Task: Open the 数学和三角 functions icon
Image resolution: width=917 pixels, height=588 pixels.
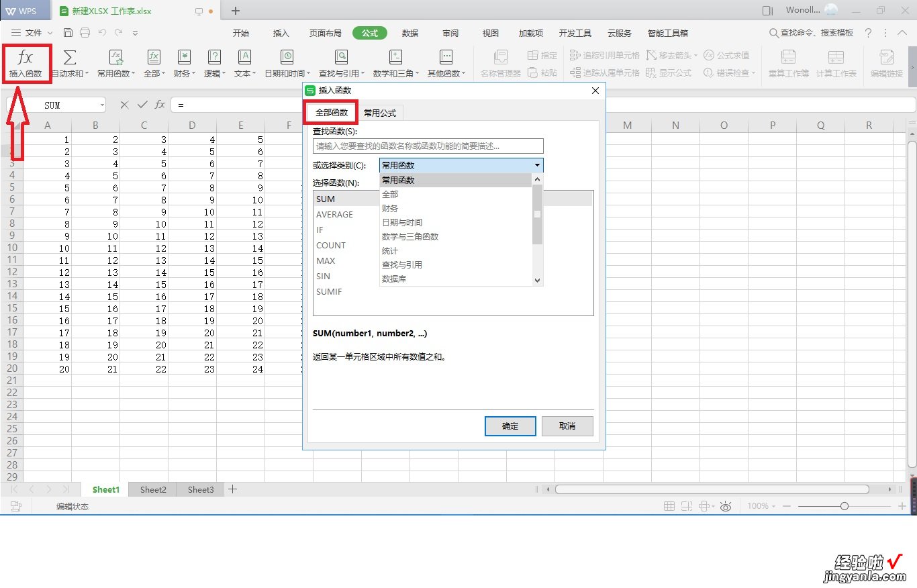Action: pos(396,58)
